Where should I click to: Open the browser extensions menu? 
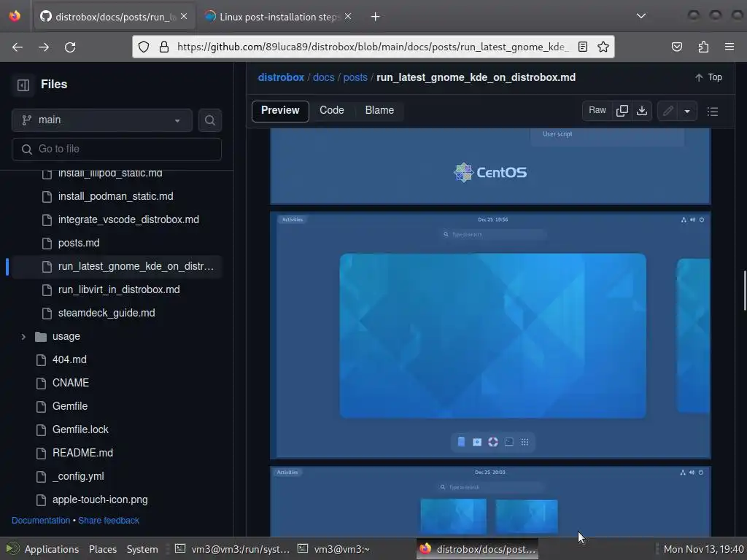click(703, 47)
